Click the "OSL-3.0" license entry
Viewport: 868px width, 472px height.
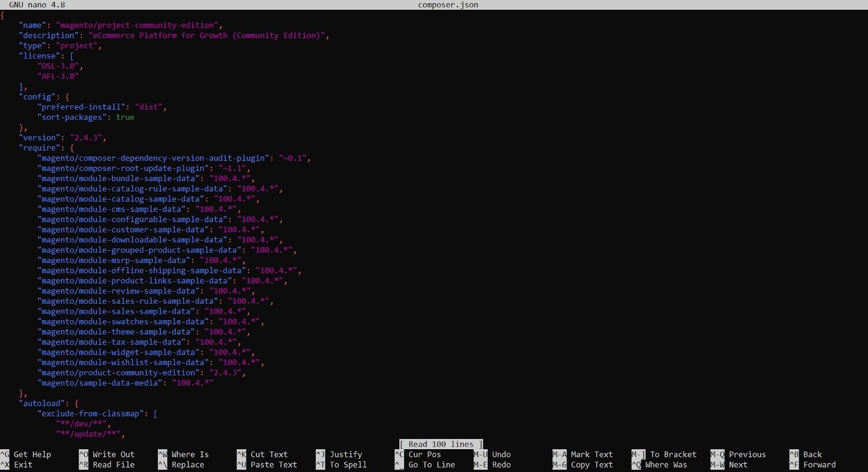(x=58, y=66)
